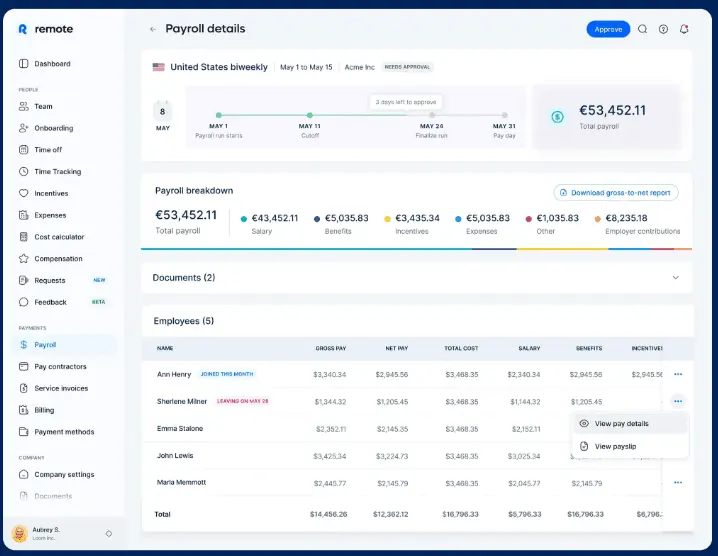Click the Time Tracking clock icon
This screenshot has height=556, width=718.
point(23,171)
